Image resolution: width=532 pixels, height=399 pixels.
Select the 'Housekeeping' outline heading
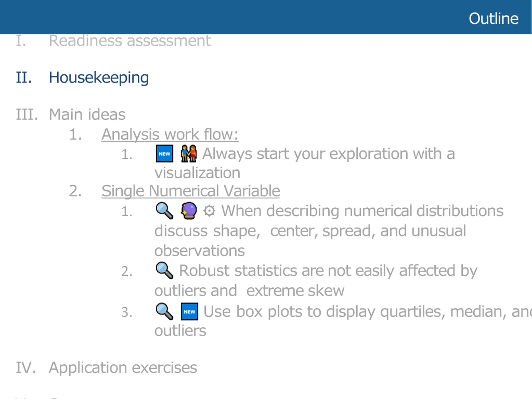coord(99,78)
